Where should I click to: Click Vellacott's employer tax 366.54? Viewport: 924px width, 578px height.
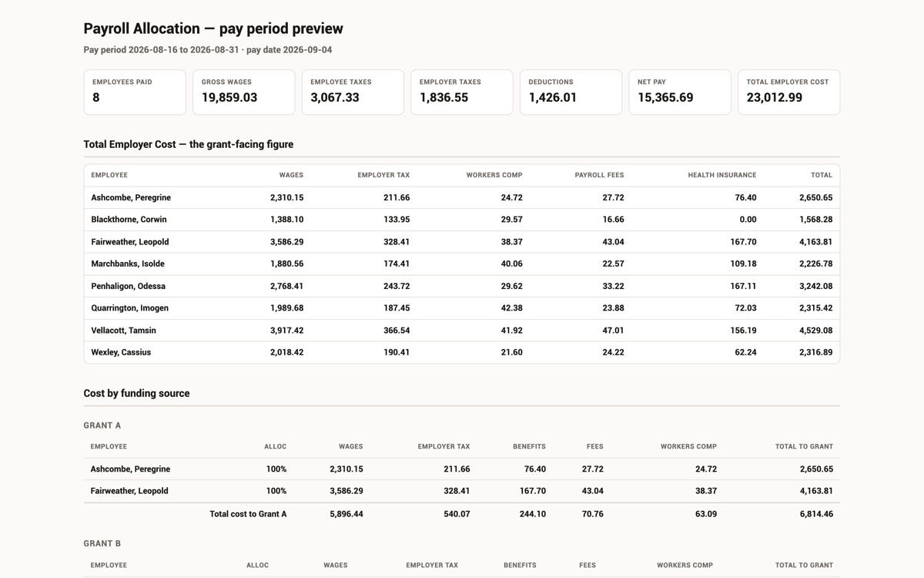point(397,330)
